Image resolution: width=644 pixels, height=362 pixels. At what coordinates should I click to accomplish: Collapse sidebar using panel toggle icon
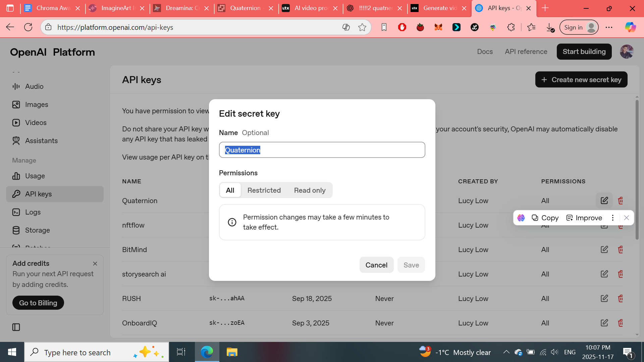point(16,327)
